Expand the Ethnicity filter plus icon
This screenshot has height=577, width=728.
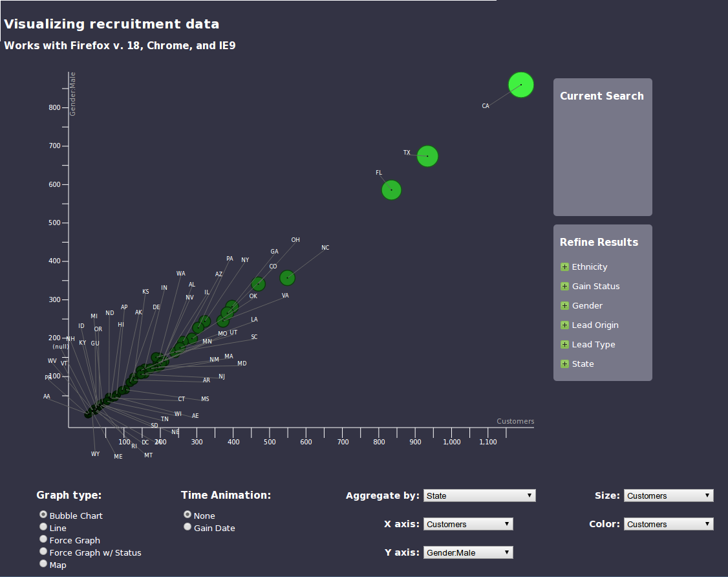pos(564,267)
